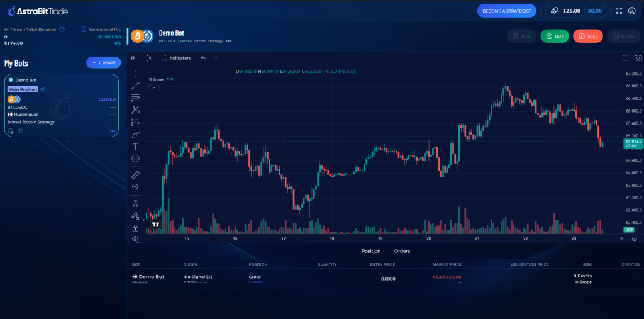Collapse the Volume indicator legend arrow
The height and width of the screenshot is (319, 644).
pos(153,87)
